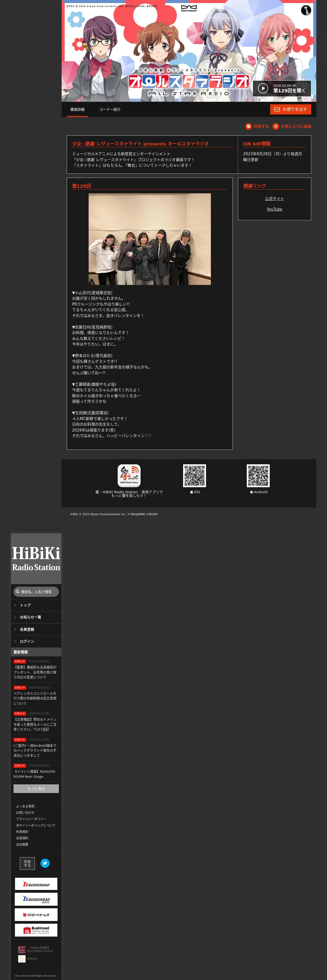This screenshot has width=327, height=980.
Task: Play episode 129 with the play icon
Action: click(263, 88)
